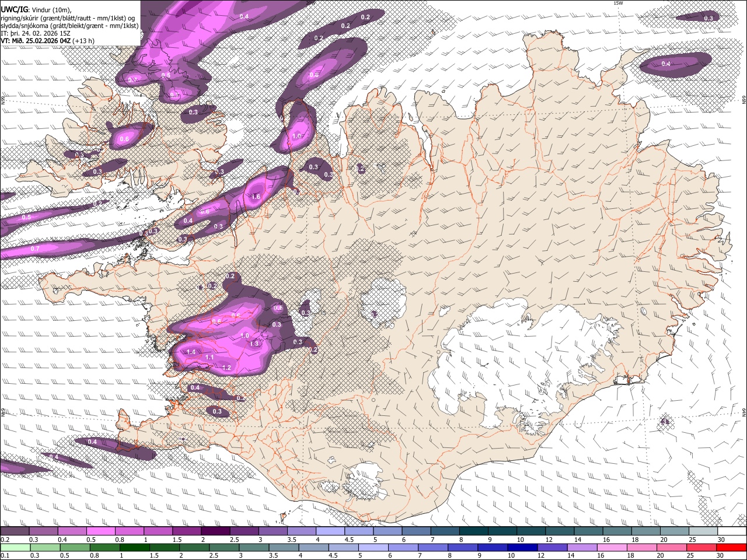Screen dimensions: 747x560
Task: Click the 15W longitude label at top
Action: [x=618, y=3]
